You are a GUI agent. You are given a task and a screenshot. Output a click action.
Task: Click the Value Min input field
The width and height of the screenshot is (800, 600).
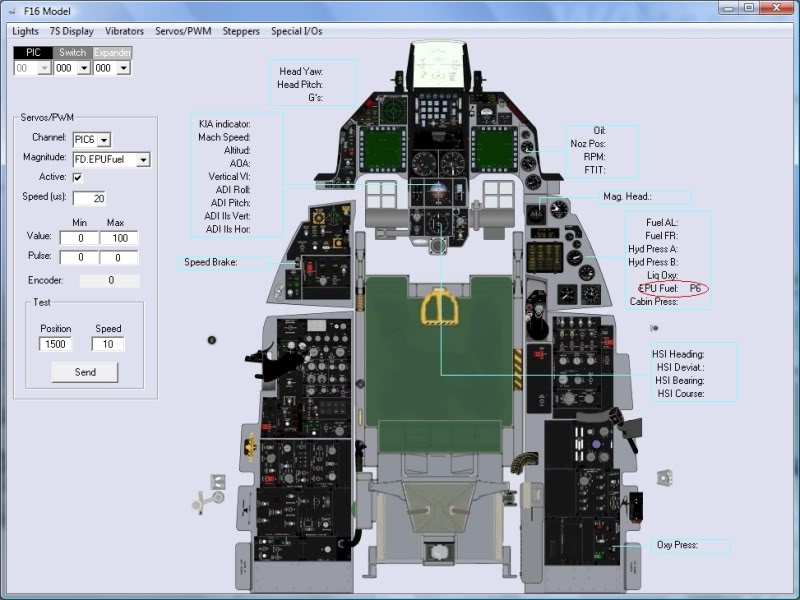79,238
